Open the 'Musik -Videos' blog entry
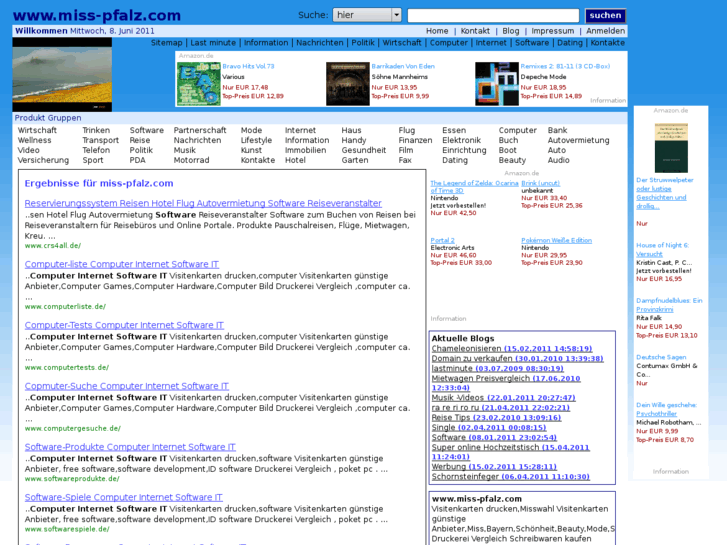This screenshot has height=545, width=727. pos(504,398)
